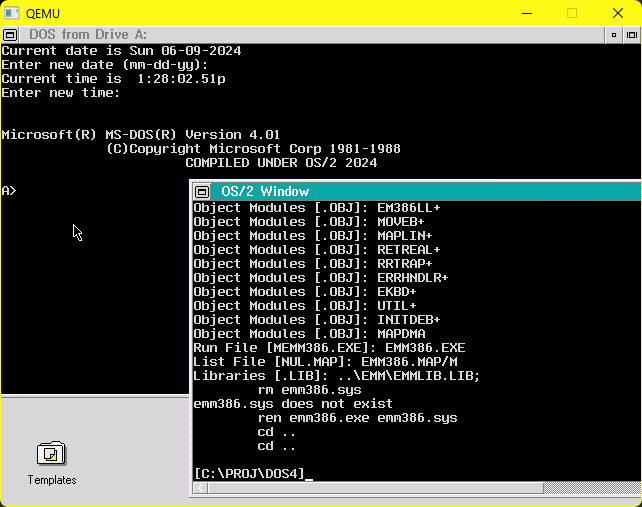Image resolution: width=642 pixels, height=507 pixels.
Task: Click the left scroll arrow in OS/2 Window
Action: (200, 488)
